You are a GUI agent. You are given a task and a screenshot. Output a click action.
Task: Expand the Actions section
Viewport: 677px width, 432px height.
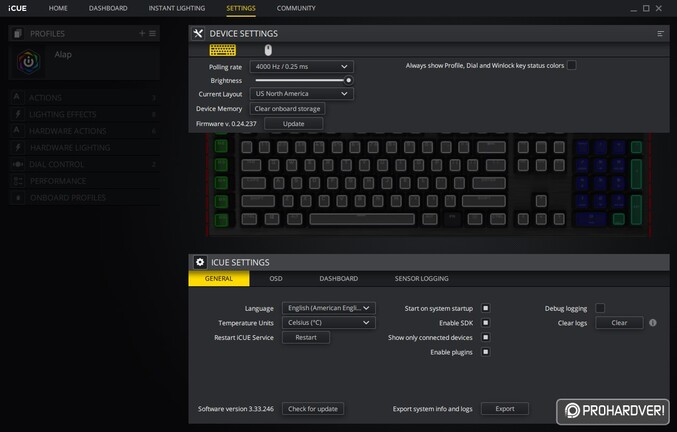[x=84, y=98]
